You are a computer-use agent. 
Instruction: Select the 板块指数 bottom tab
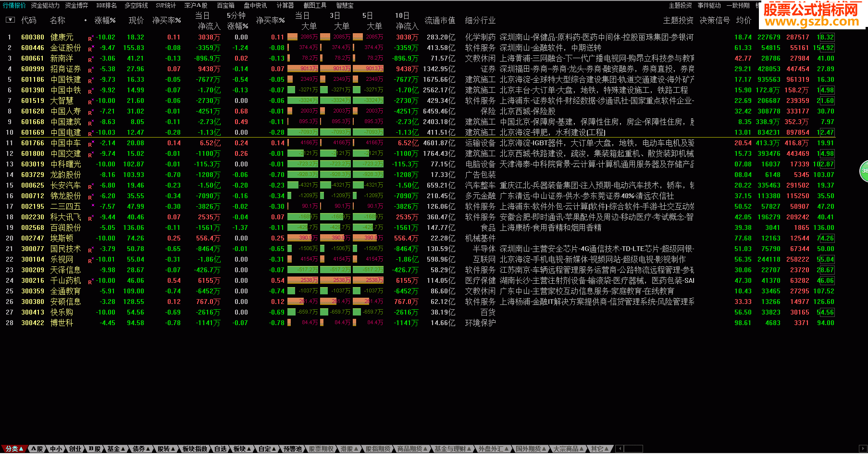(x=195, y=449)
